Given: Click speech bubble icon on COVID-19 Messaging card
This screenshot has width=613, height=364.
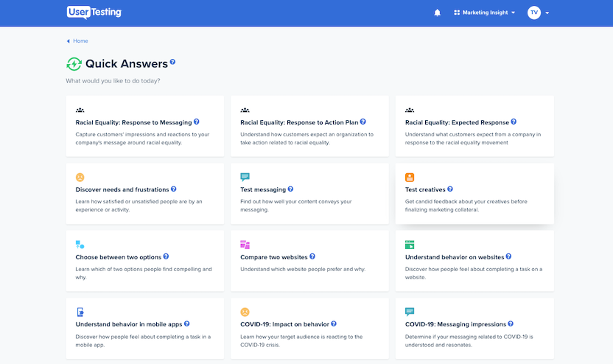Looking at the screenshot, I should click(x=410, y=312).
